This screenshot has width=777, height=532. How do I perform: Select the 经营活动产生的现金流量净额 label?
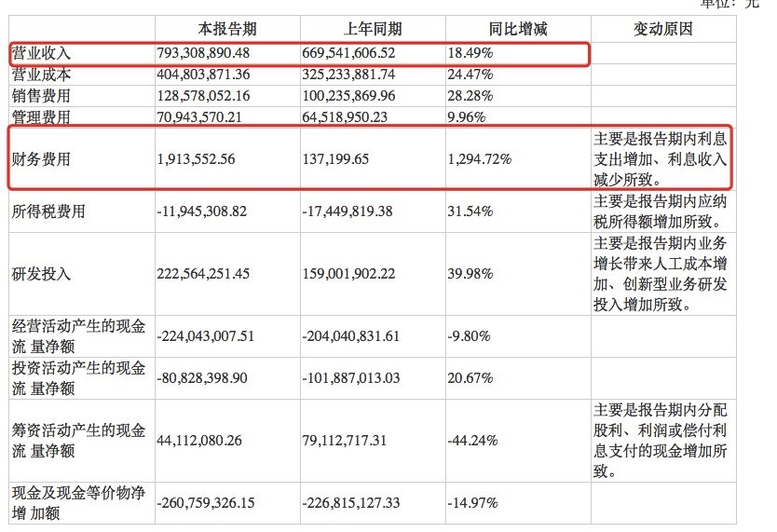pyautogui.click(x=78, y=336)
